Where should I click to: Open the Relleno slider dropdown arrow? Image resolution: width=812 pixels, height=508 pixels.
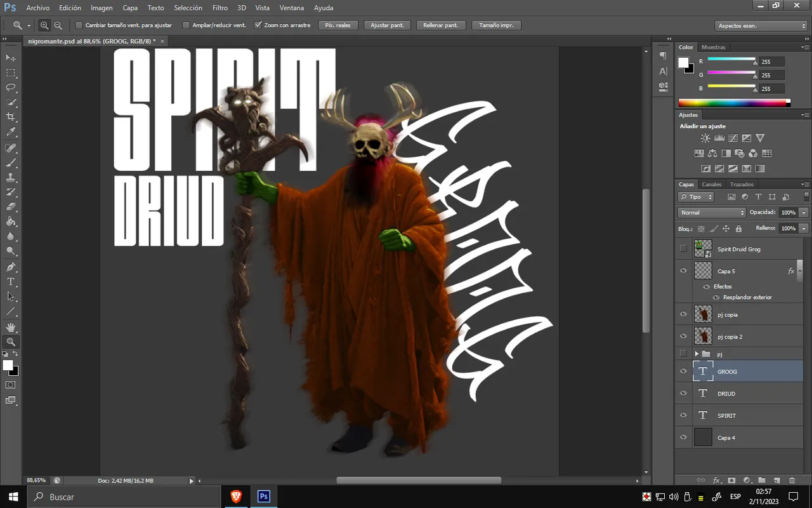804,229
